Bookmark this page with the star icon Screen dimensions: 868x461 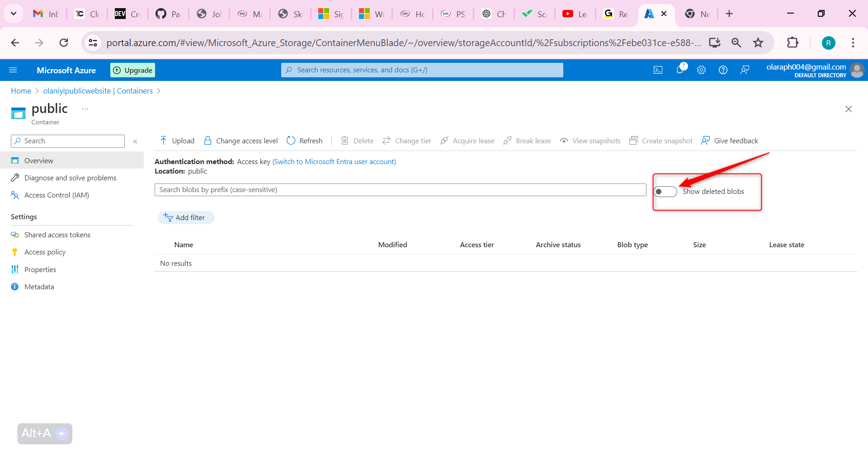[758, 42]
